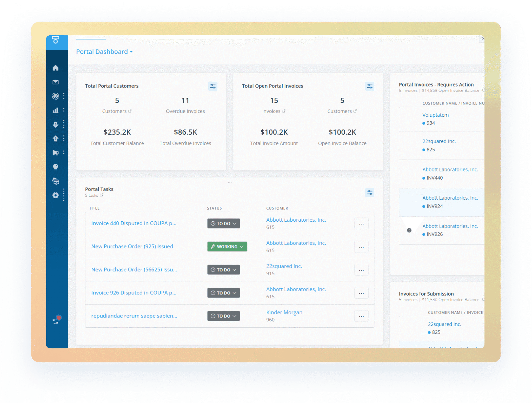Click more options button for 22squared Inc. task

[361, 270]
